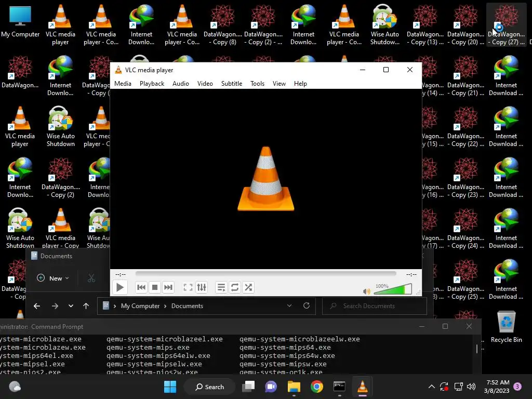Open notification center badge
The height and width of the screenshot is (399, 532).
tap(517, 387)
